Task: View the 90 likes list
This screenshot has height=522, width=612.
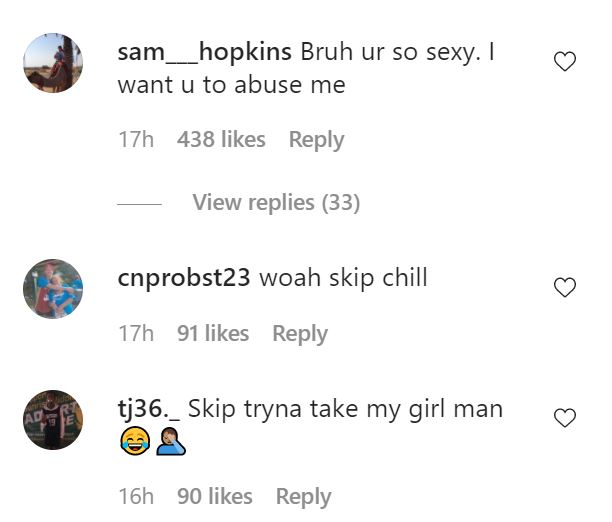Action: point(215,496)
